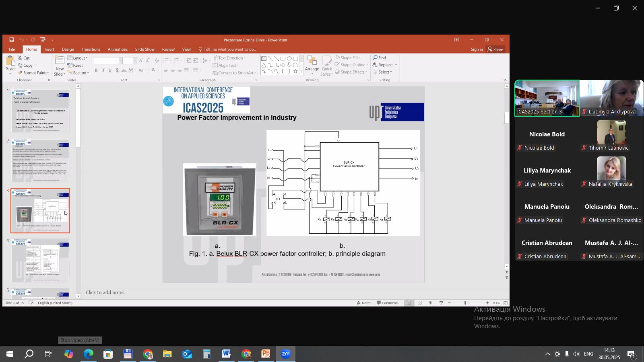Open the font size dropdown
This screenshot has height=362, width=644.
point(135,61)
